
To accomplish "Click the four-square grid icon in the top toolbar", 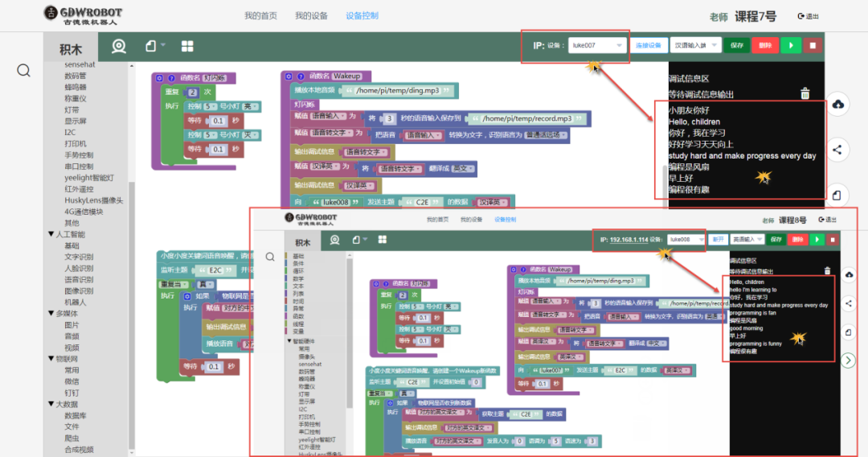I will 186,46.
